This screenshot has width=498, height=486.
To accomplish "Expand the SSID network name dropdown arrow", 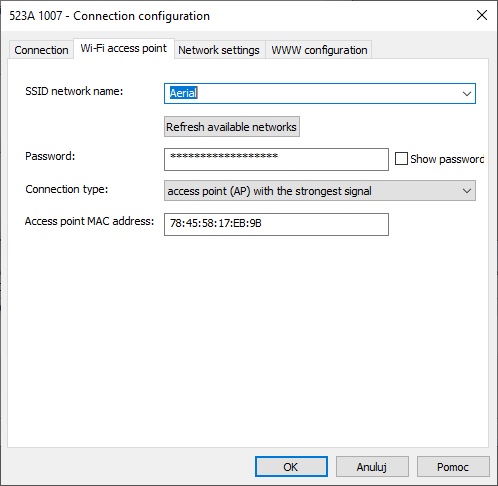I will pos(467,94).
